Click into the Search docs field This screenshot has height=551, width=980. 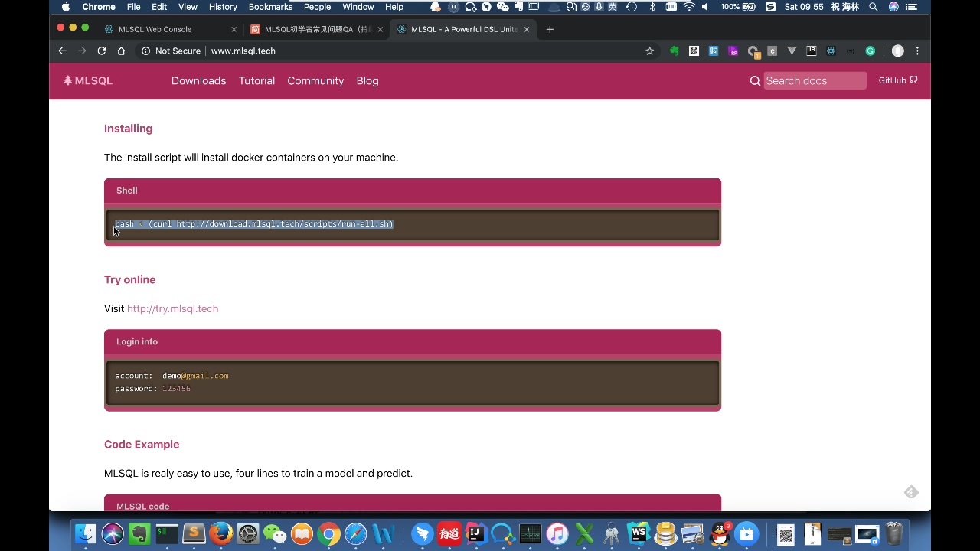point(815,81)
